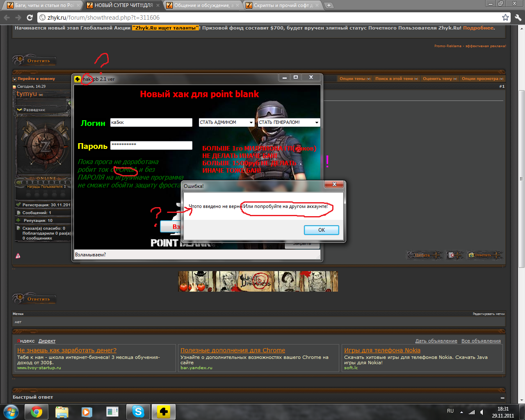Click the comic-style signature banner image
This screenshot has height=420, width=525.
pos(258,281)
